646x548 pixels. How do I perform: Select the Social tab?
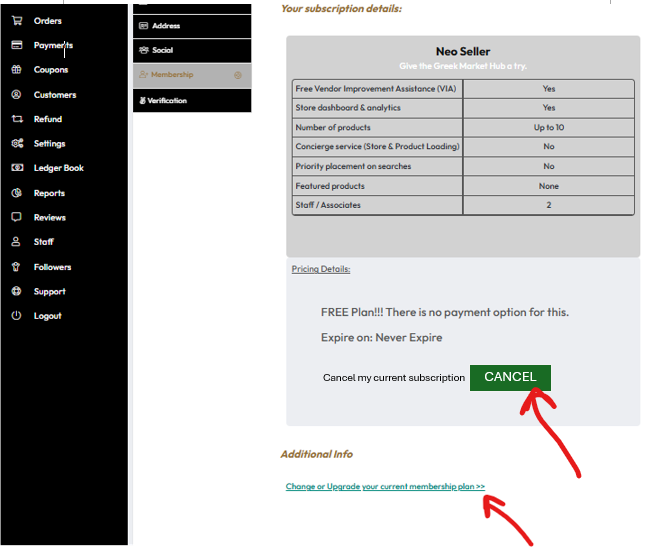tap(162, 50)
